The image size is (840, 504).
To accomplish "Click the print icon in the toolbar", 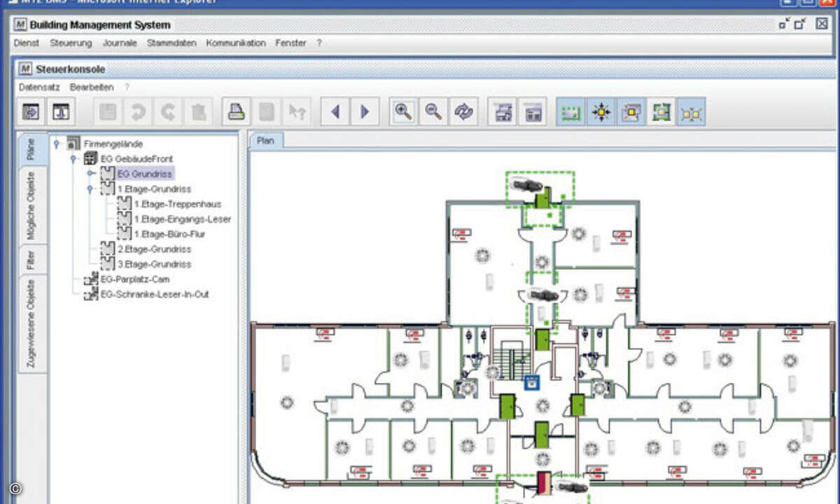I will point(237,111).
